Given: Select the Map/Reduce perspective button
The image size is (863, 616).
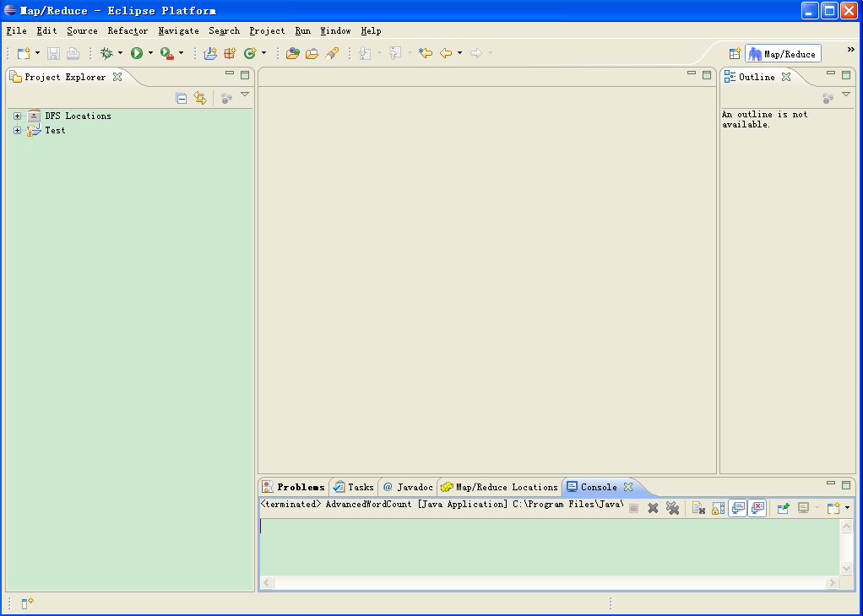Looking at the screenshot, I should click(x=783, y=54).
